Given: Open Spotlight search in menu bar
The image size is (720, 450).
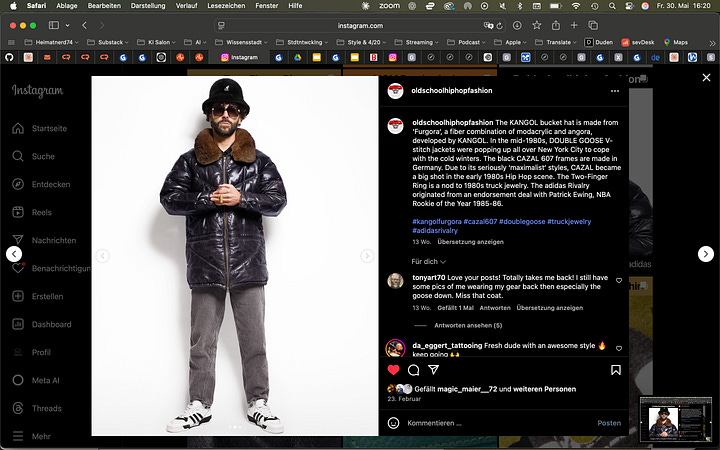Looking at the screenshot, I should pyautogui.click(x=612, y=6).
